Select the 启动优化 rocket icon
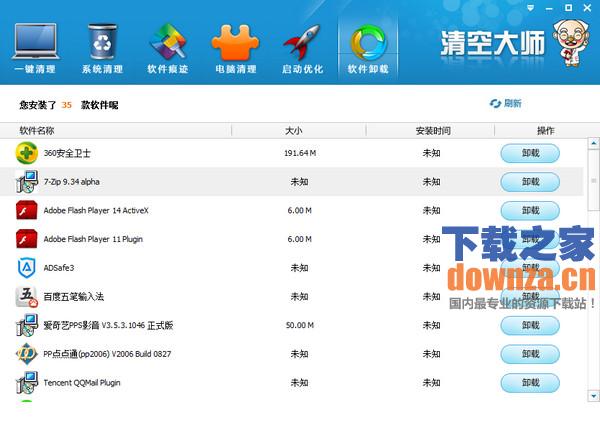 pyautogui.click(x=302, y=42)
